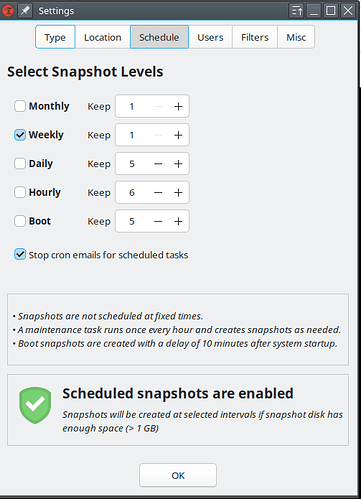This screenshot has width=361, height=499.
Task: Increase Monthly keep count with plus
Action: (178, 106)
